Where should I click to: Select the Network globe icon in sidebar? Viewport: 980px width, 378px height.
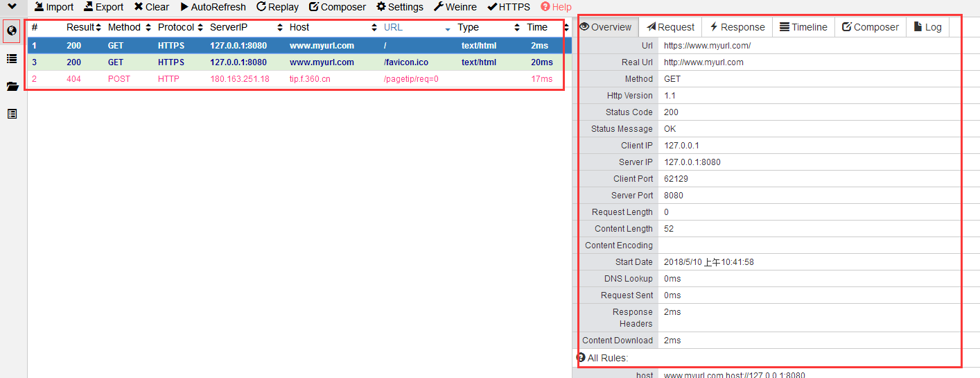(x=12, y=31)
